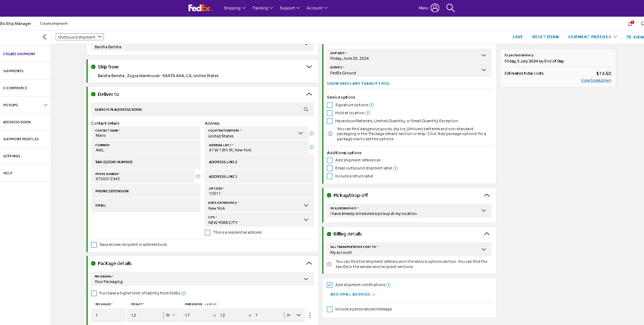Show help for Signature options
644x325 pixels.
(x=371, y=105)
